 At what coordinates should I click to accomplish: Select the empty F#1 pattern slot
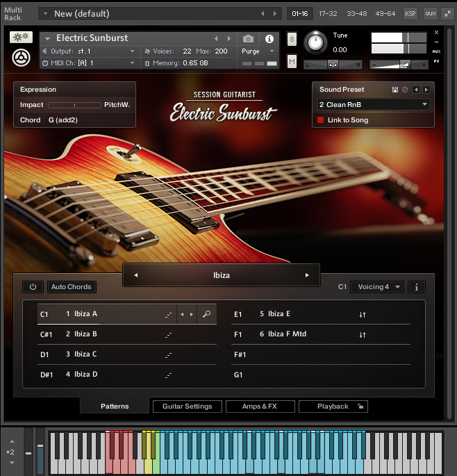[321, 354]
